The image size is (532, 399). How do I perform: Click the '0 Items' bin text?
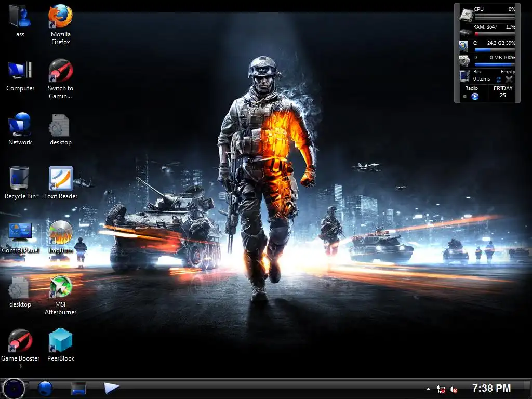(482, 79)
